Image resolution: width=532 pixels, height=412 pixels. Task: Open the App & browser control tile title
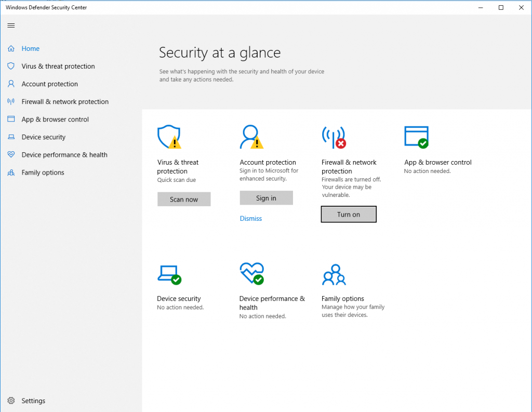pos(437,162)
